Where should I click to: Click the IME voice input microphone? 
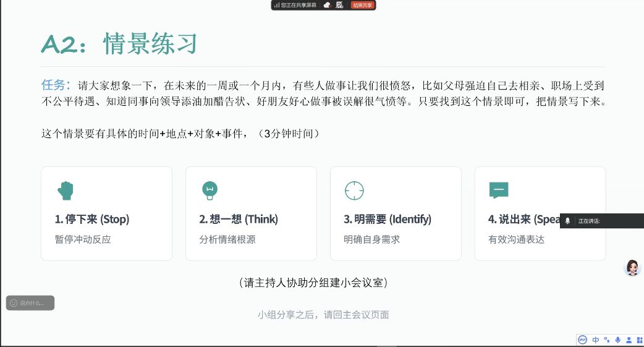617,340
